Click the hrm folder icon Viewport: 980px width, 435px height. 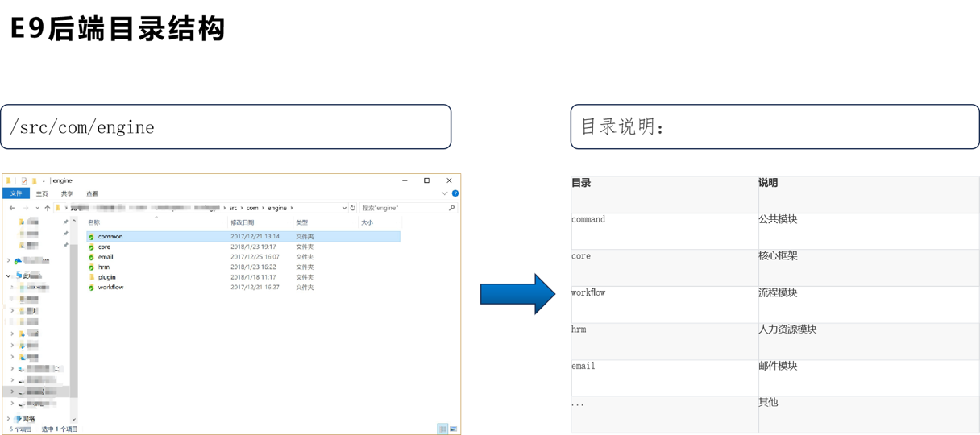(x=91, y=267)
